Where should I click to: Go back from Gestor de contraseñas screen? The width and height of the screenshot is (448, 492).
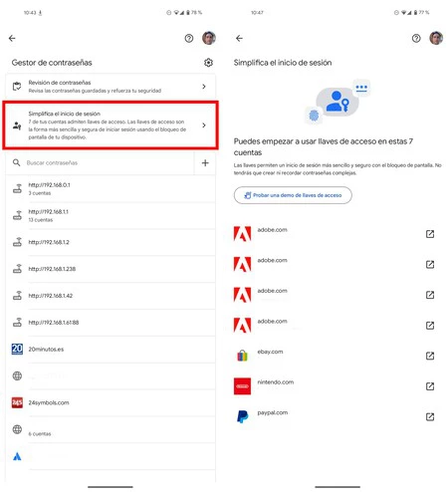pyautogui.click(x=12, y=38)
